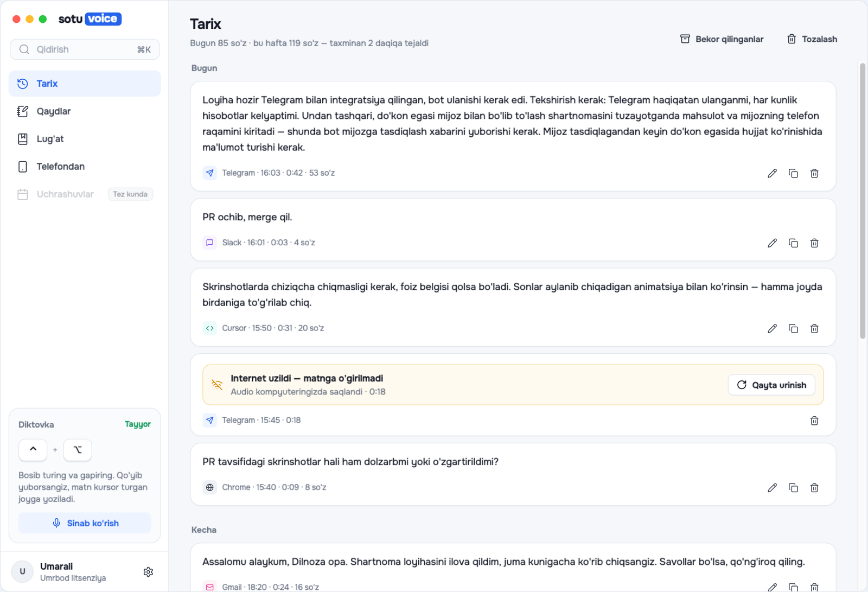Focus the Qidirish search field

[85, 49]
